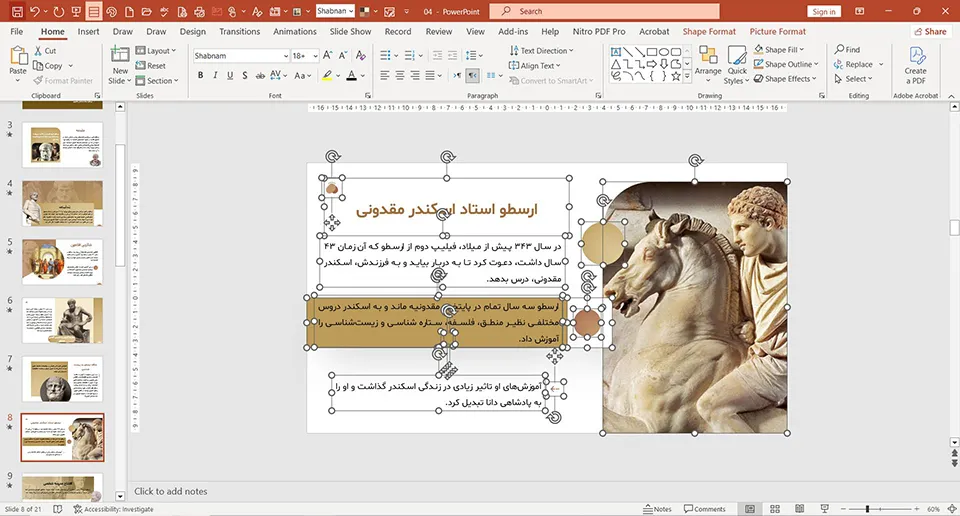Apply the black font color button
This screenshot has height=516, width=960.
[351, 75]
